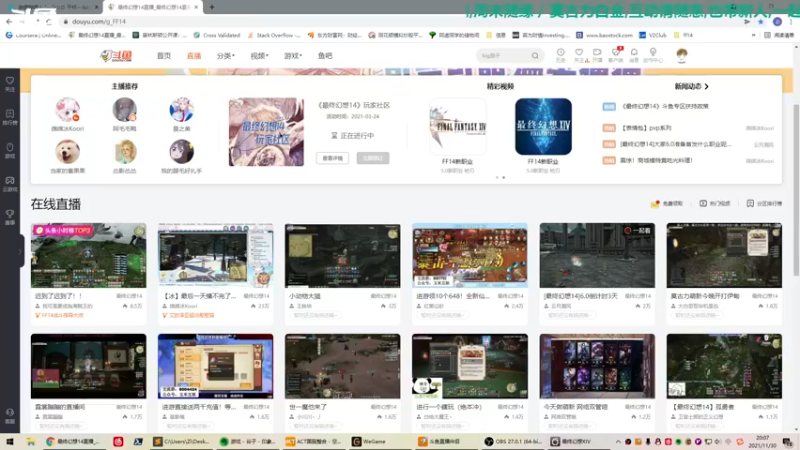800x450 pixels.
Task: Focus the site search input field
Action: pos(504,56)
